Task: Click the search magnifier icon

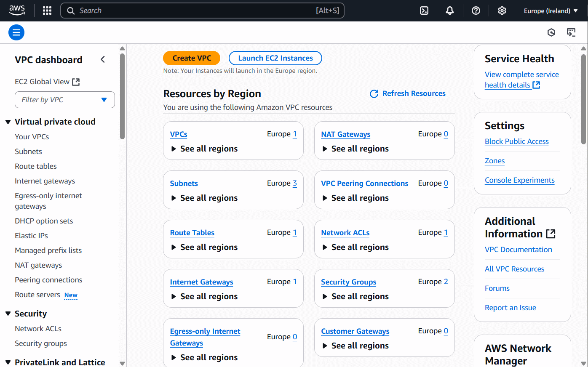Action: tap(71, 11)
